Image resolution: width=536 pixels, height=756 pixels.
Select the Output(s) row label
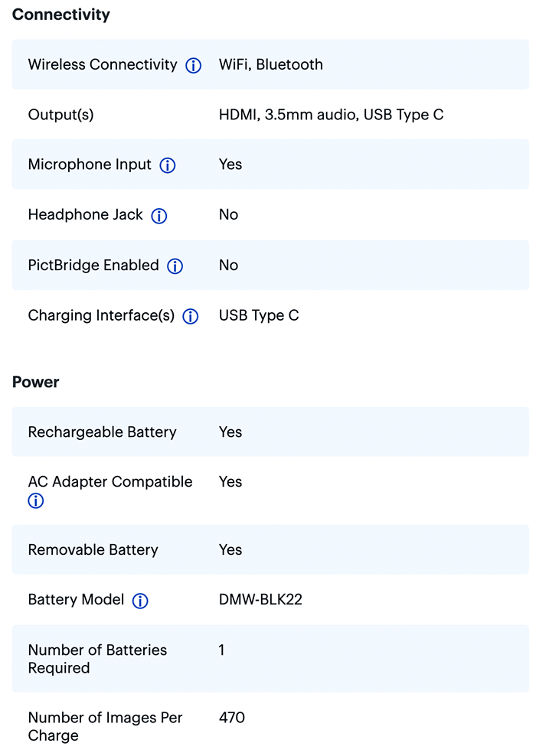click(x=60, y=115)
